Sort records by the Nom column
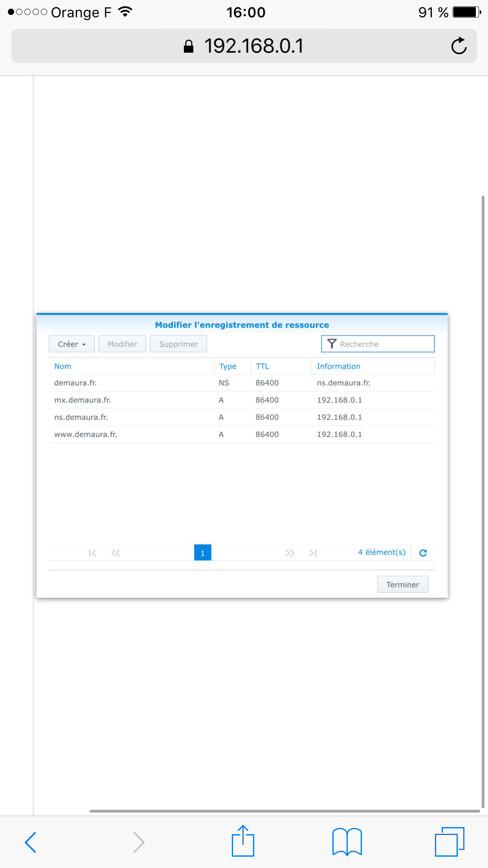The height and width of the screenshot is (868, 488). click(x=63, y=366)
